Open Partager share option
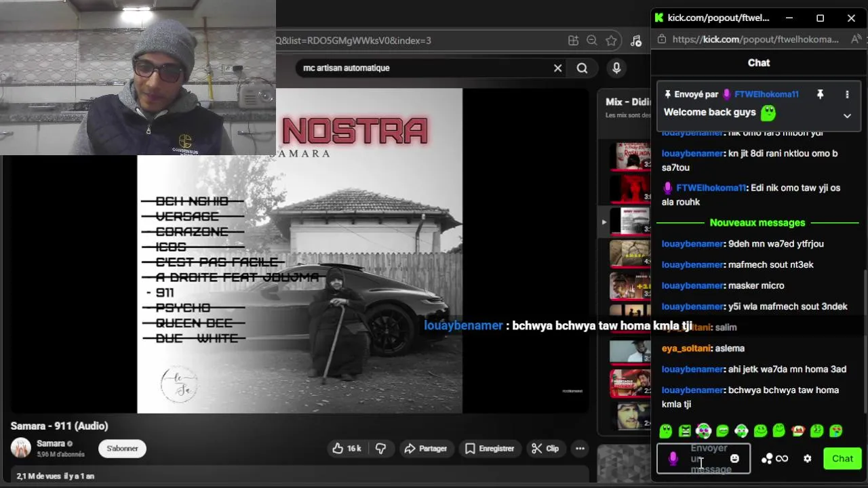868x488 pixels. pyautogui.click(x=425, y=449)
